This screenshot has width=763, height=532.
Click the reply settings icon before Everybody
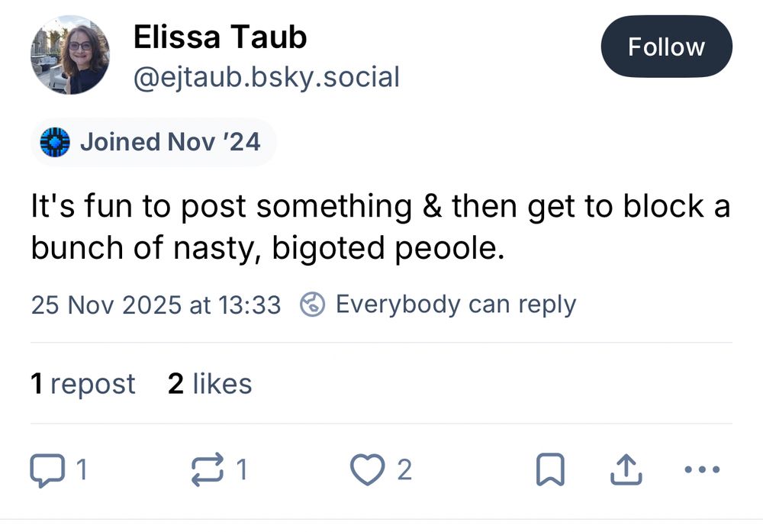click(x=313, y=305)
